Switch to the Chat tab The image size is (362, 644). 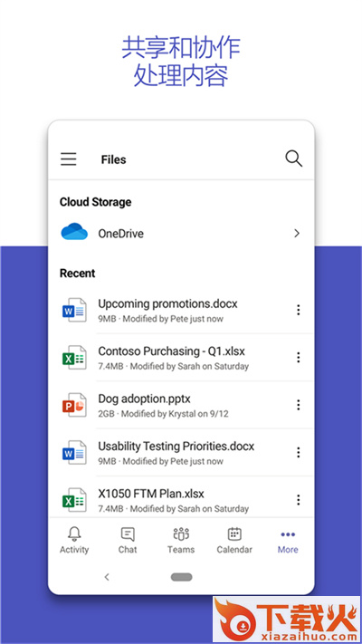coord(128,541)
